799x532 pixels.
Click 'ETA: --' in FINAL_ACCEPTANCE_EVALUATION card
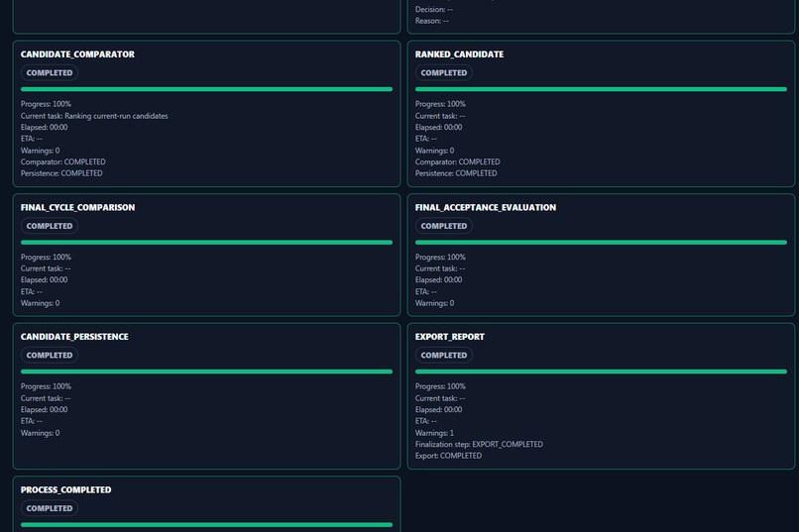(x=426, y=291)
